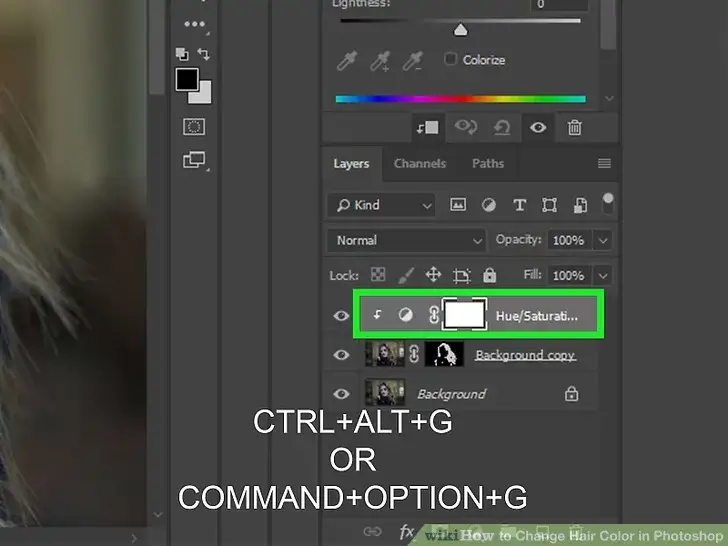
Task: Enable the Colorize checkbox
Action: coord(450,59)
